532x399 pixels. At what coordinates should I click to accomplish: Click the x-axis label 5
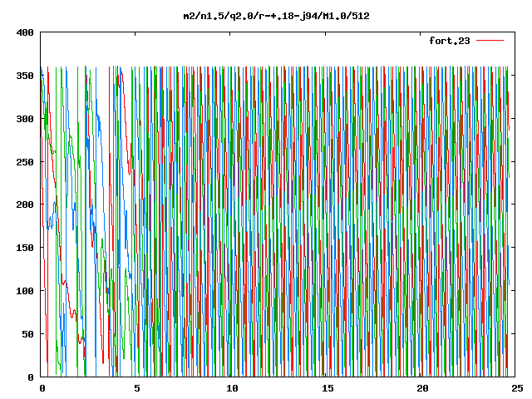[136, 388]
